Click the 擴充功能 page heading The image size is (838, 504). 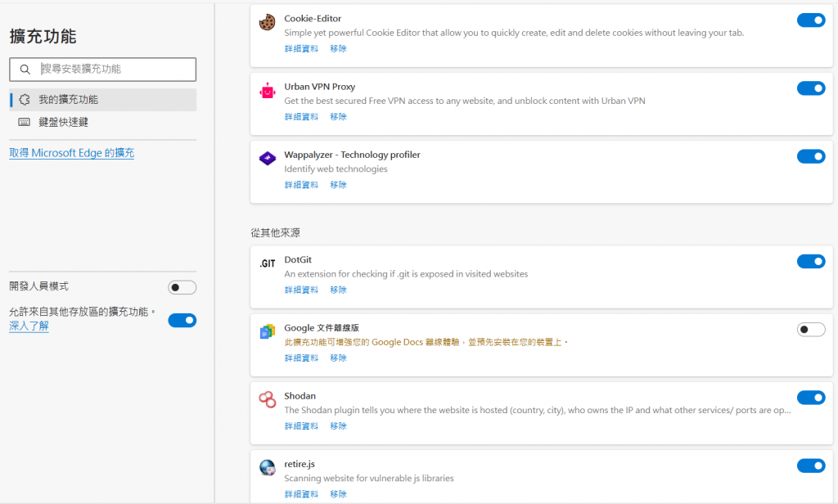pyautogui.click(x=43, y=36)
